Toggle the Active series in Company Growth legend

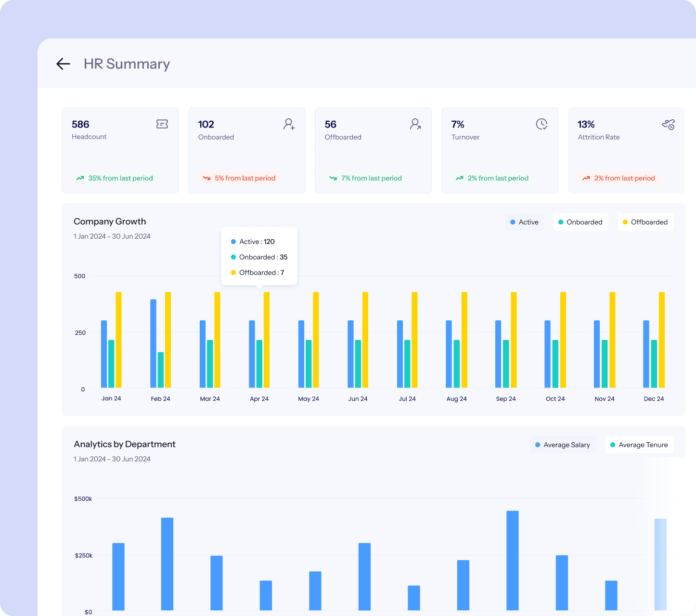(x=524, y=222)
